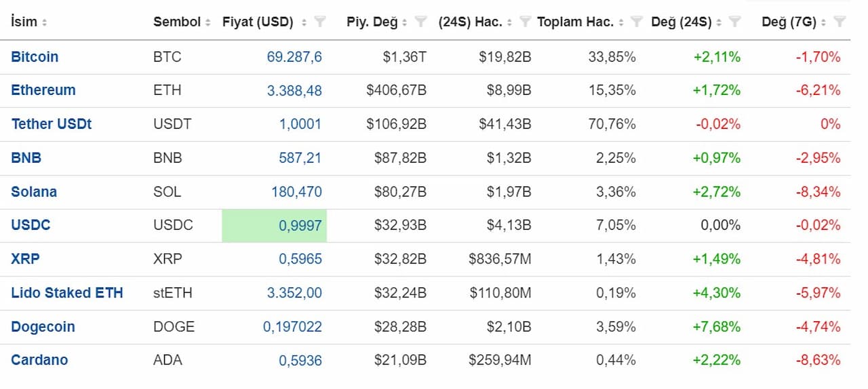Select the DOGE symbol cell
The width and height of the screenshot is (868, 389).
pyautogui.click(x=174, y=327)
